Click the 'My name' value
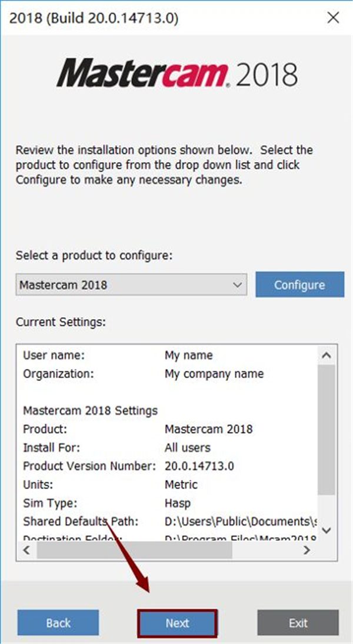This screenshot has height=644, width=353. tap(189, 355)
